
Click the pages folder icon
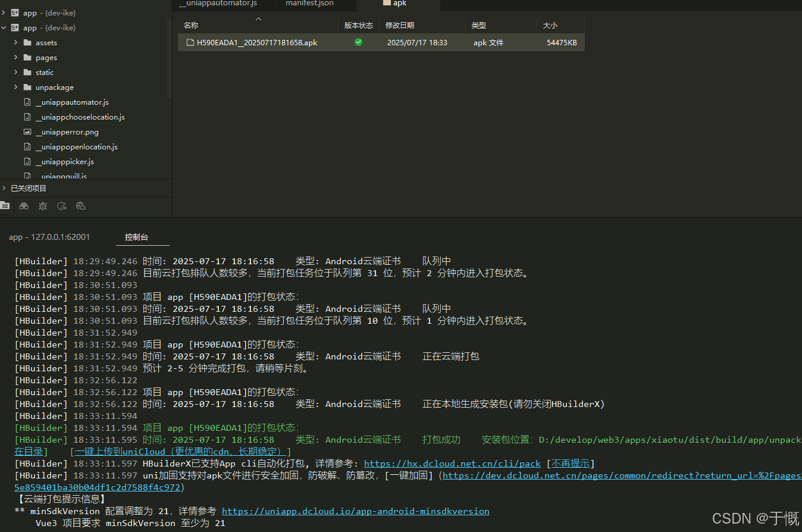pyautogui.click(x=27, y=58)
